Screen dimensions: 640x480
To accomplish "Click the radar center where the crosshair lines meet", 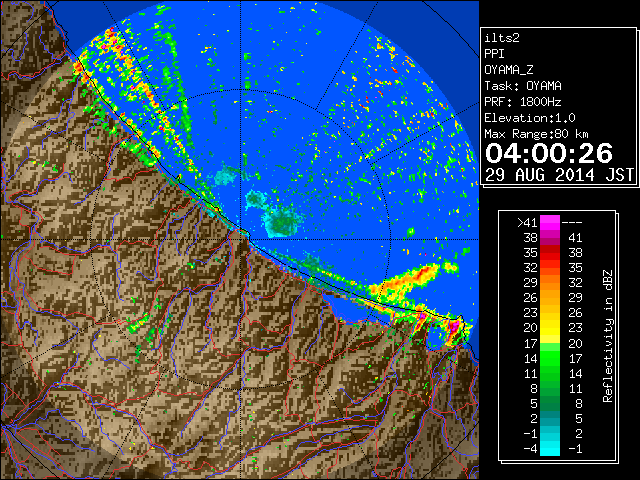I will (x=241, y=239).
